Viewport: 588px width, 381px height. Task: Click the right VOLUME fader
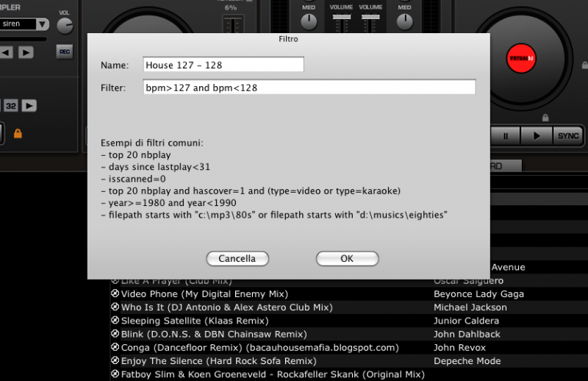[x=370, y=17]
